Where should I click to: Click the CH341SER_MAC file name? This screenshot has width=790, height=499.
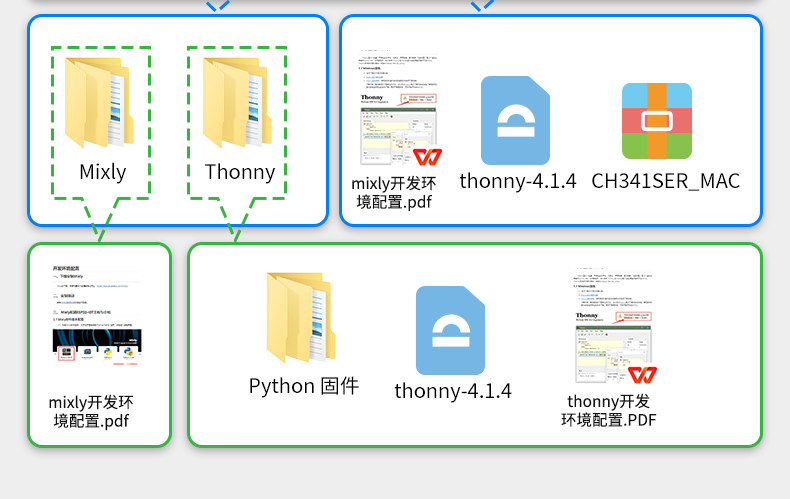pyautogui.click(x=666, y=181)
